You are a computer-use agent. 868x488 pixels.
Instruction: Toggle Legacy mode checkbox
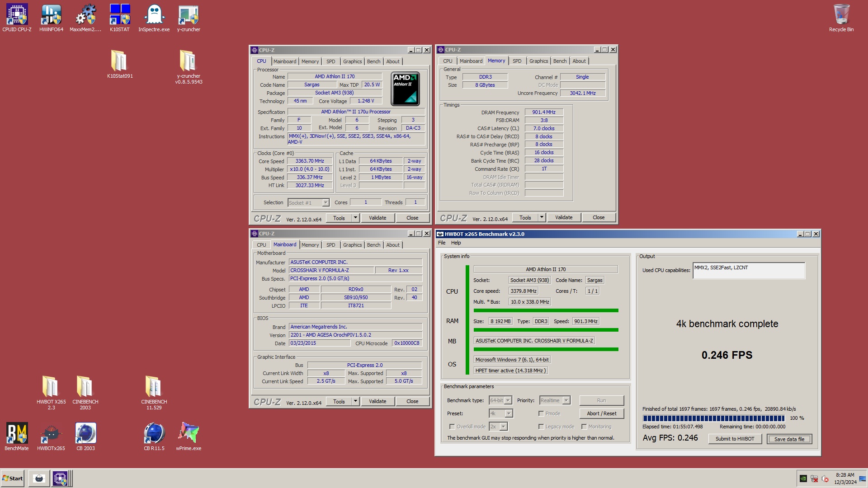pos(541,427)
